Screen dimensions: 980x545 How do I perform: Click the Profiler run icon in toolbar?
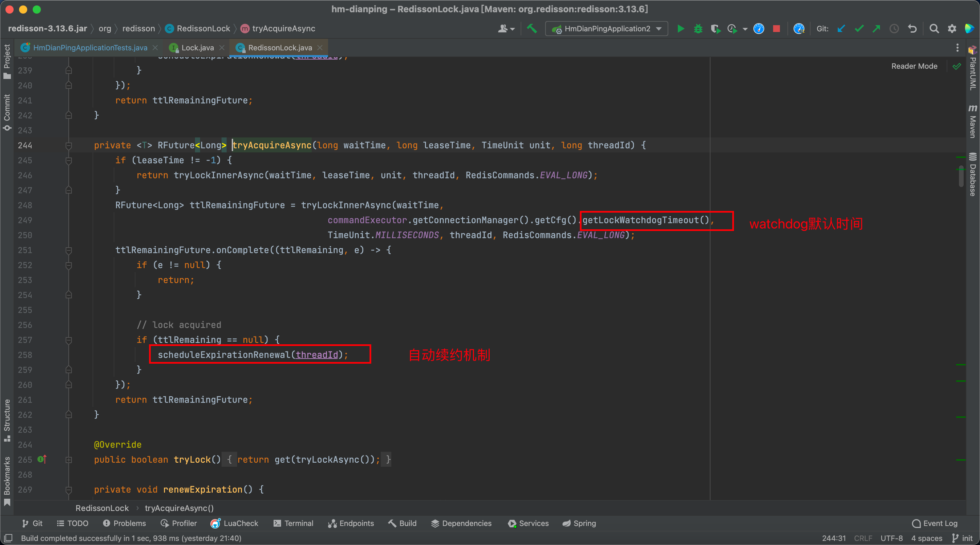[x=732, y=29]
